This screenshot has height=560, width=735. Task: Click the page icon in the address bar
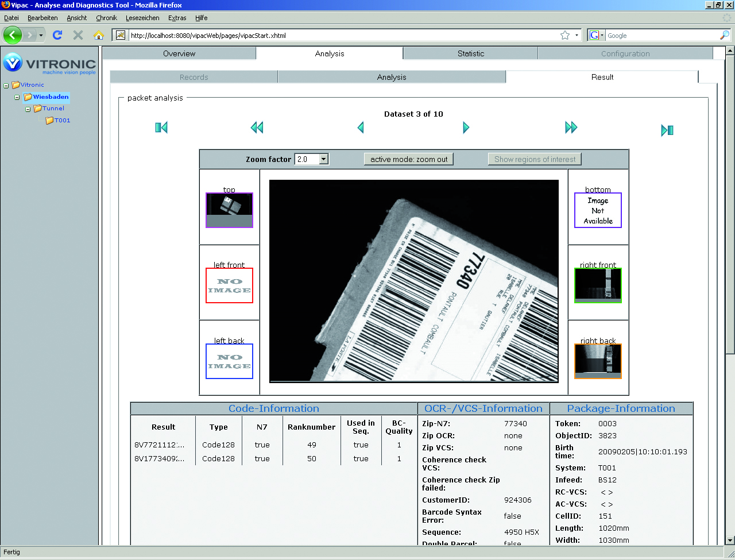click(x=121, y=35)
